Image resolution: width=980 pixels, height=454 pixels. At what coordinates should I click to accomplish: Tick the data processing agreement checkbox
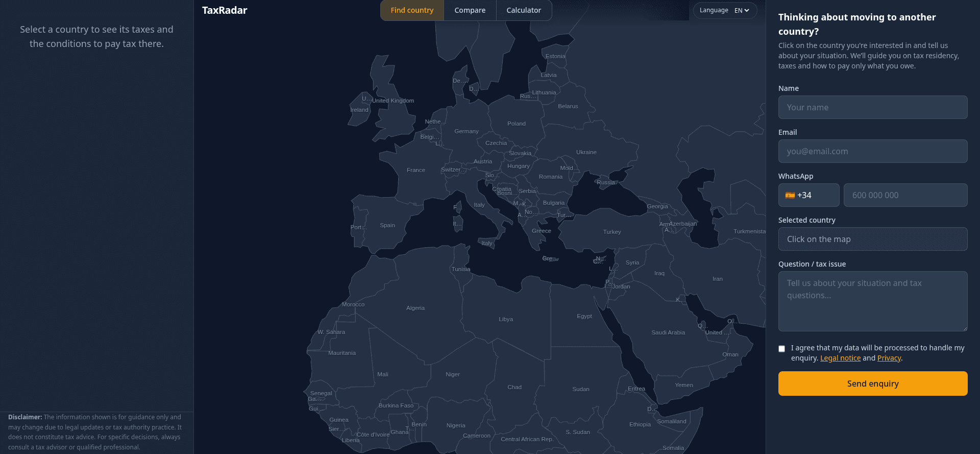coord(781,349)
